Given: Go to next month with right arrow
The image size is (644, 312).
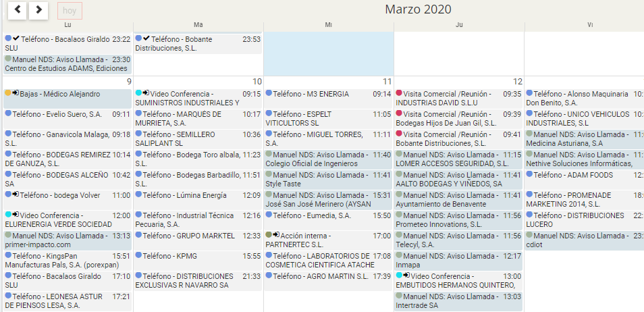Looking at the screenshot, I should (x=38, y=10).
